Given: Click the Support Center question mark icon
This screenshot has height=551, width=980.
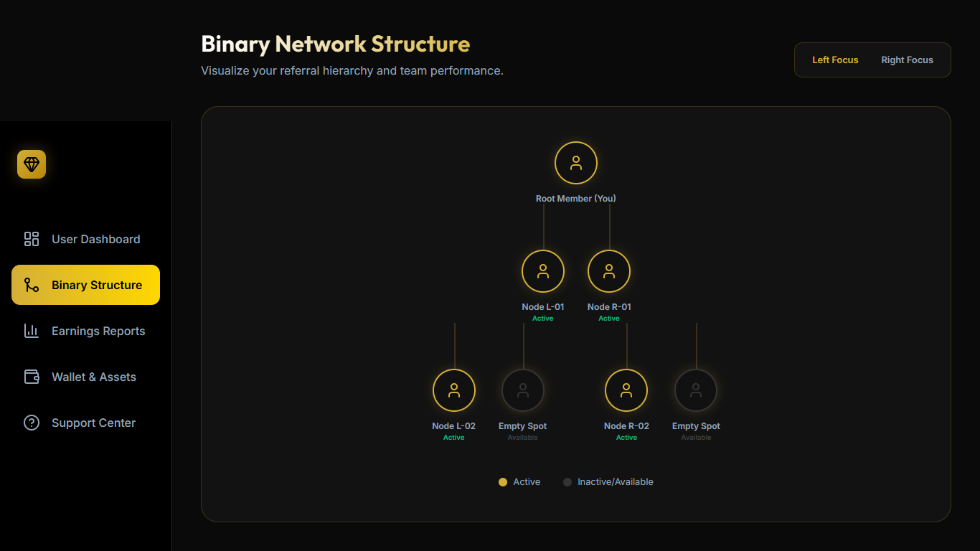Looking at the screenshot, I should click(32, 423).
